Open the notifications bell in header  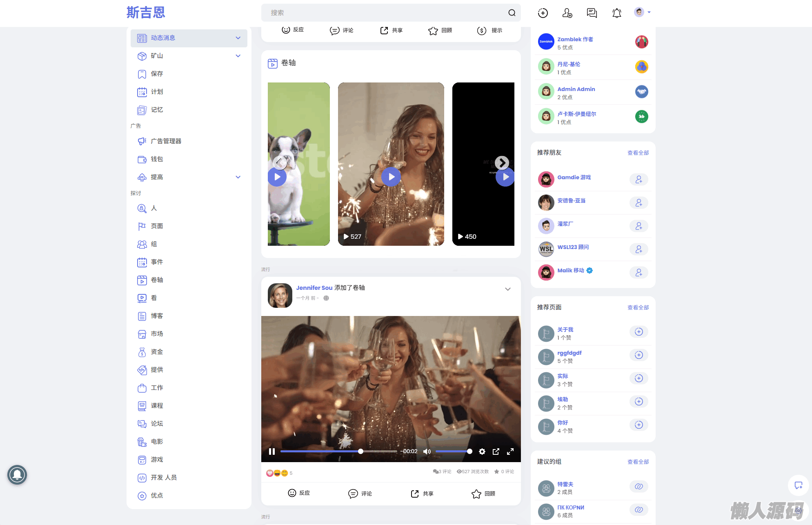(x=616, y=13)
